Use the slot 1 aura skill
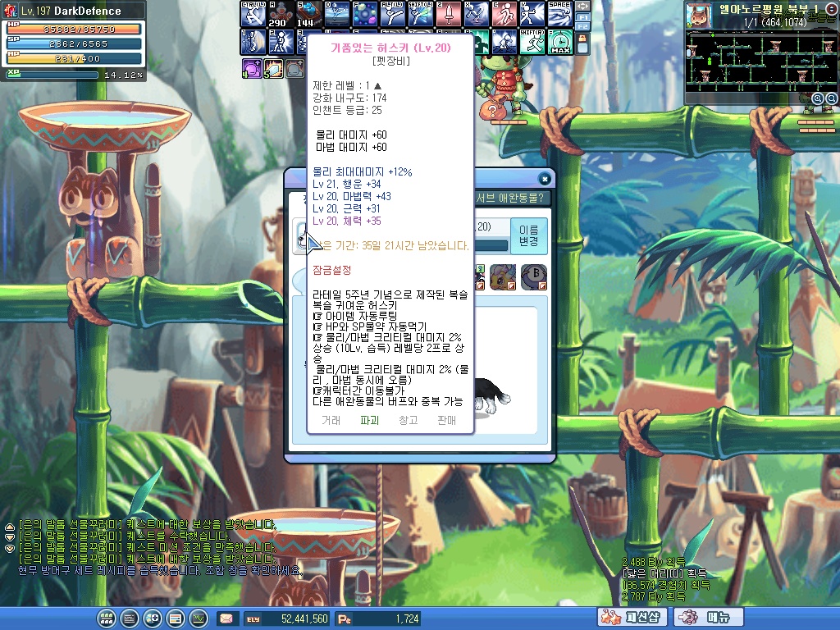Viewport: 840px width, 630px height. 253,42
